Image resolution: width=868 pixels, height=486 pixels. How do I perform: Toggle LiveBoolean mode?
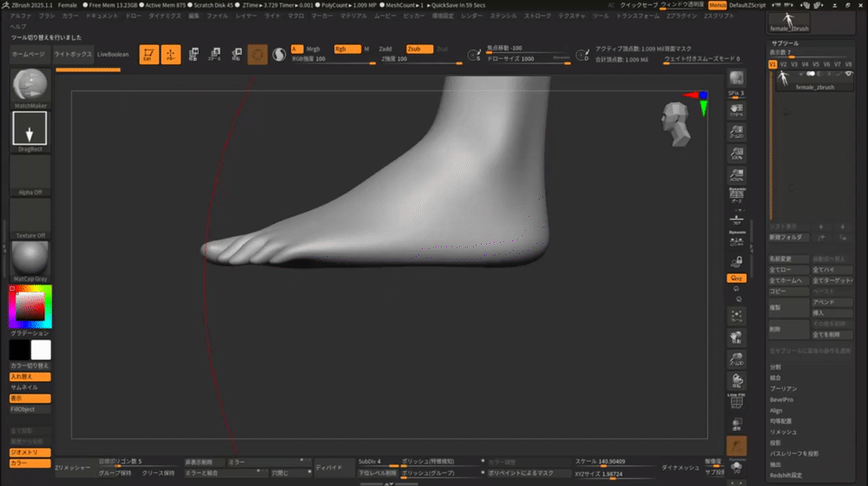pos(113,55)
